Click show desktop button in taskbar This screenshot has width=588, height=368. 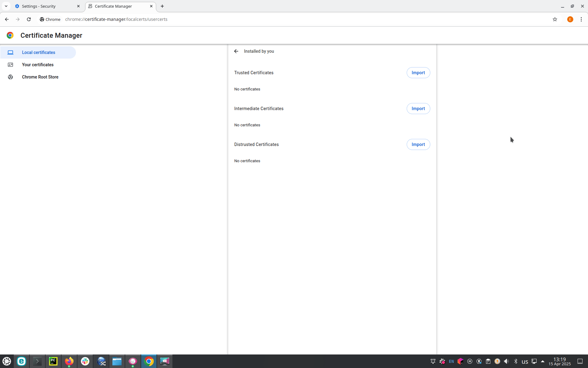[x=580, y=361]
